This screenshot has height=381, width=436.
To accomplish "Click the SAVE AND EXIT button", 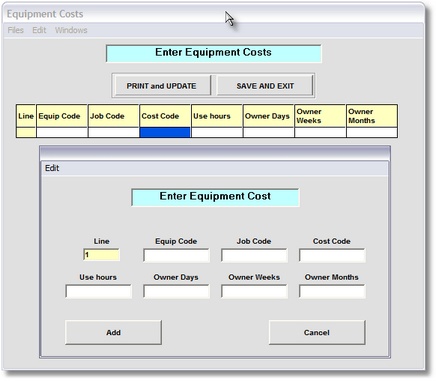I will [x=265, y=86].
